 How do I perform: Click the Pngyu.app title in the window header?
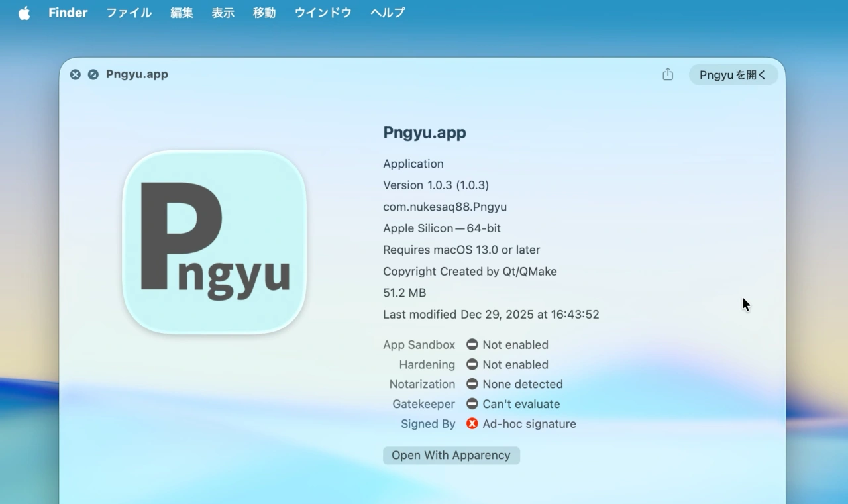click(136, 74)
